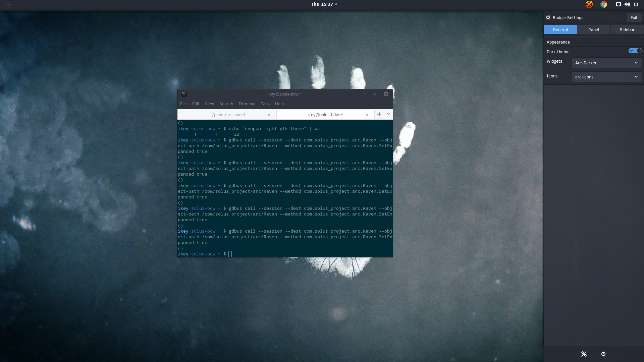Open the terminal File menu
Screen dimensions: 644x362
click(x=183, y=104)
